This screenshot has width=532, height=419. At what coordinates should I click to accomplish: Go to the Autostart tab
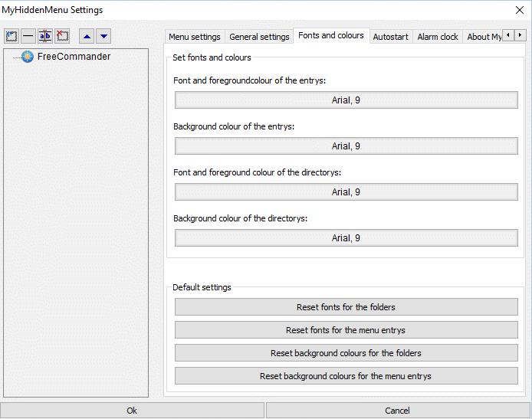(391, 37)
